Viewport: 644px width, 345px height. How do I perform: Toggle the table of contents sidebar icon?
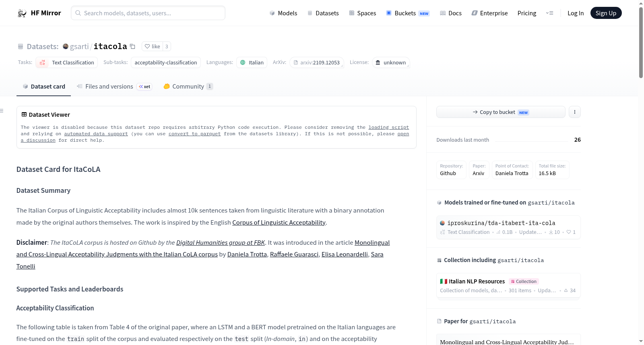click(2, 111)
